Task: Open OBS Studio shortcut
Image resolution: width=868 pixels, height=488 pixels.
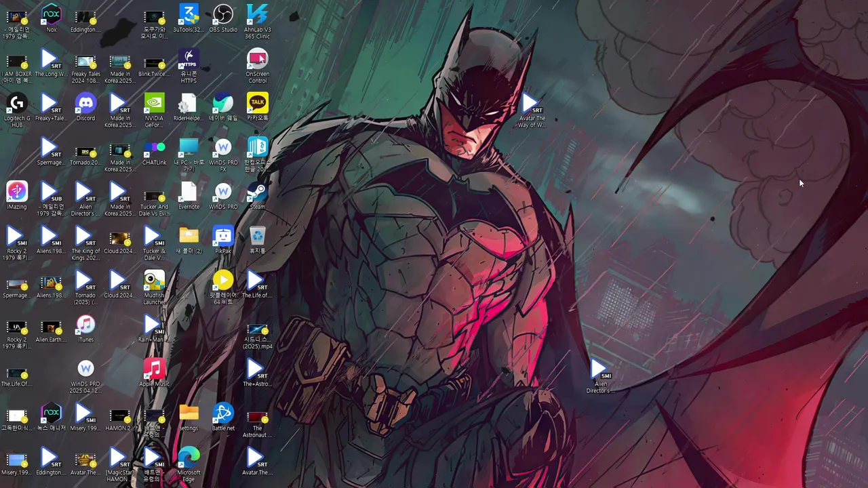Action: 223,15
